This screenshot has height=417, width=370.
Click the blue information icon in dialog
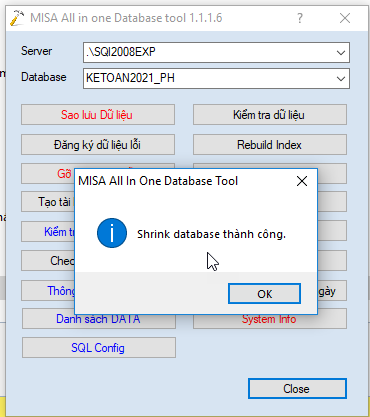click(x=112, y=233)
